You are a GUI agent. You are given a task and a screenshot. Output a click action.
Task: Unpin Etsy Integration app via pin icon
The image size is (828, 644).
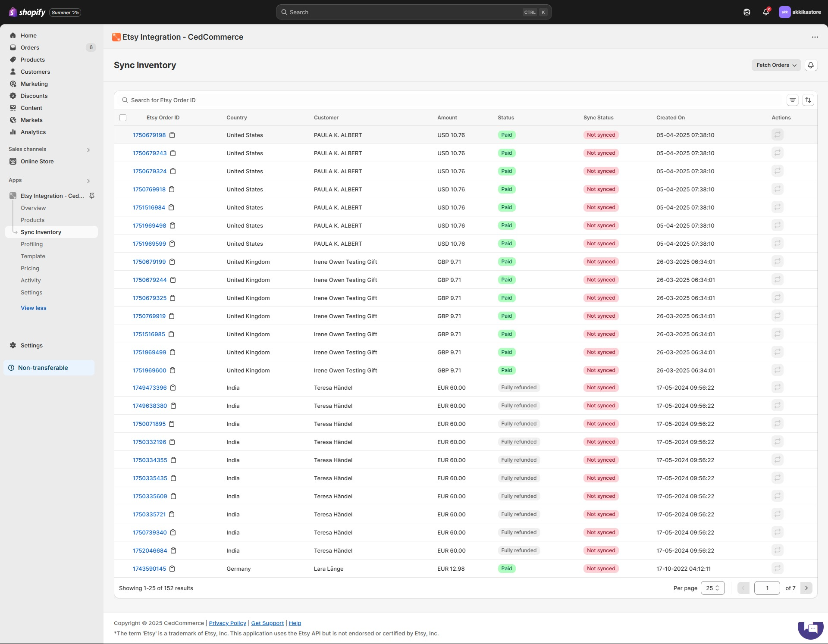click(x=92, y=196)
